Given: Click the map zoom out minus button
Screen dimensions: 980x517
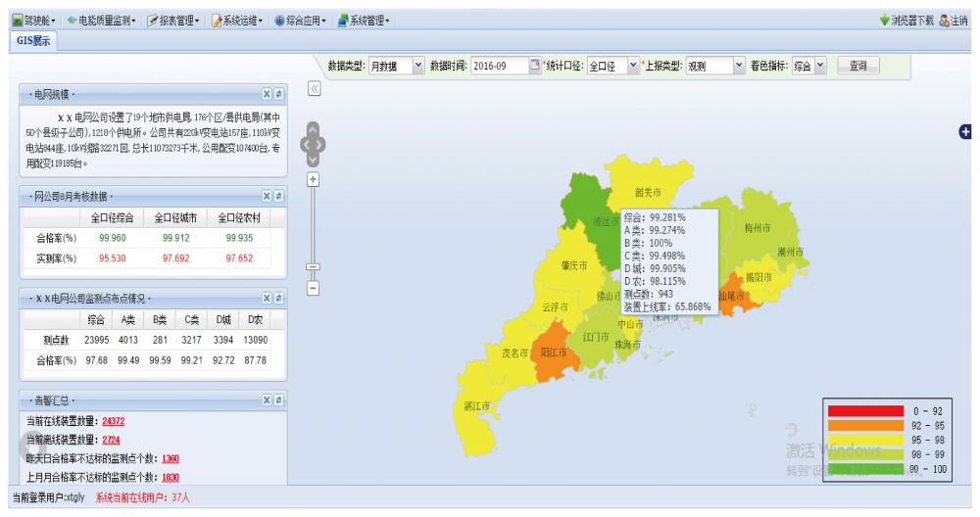Looking at the screenshot, I should pos(313,288).
